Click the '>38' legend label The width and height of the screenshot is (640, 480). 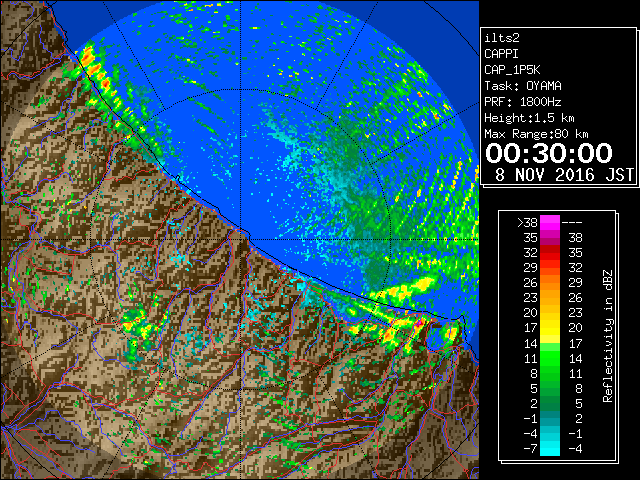coord(527,222)
